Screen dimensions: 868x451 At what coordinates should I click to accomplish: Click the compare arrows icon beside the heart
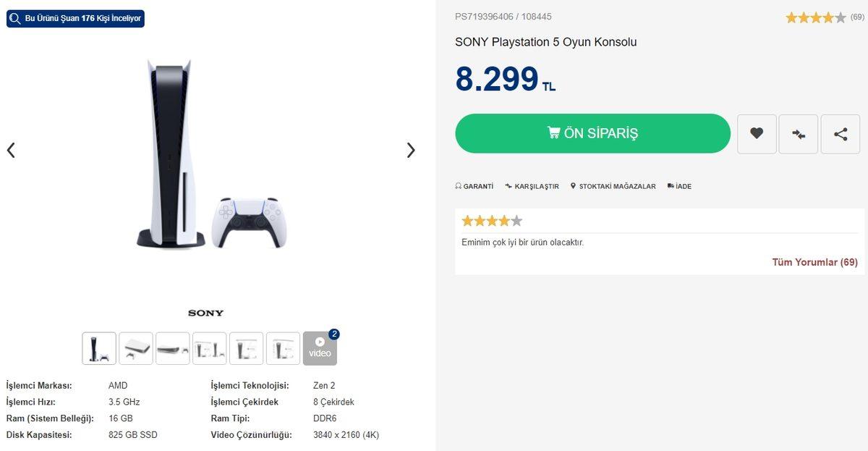click(x=798, y=134)
